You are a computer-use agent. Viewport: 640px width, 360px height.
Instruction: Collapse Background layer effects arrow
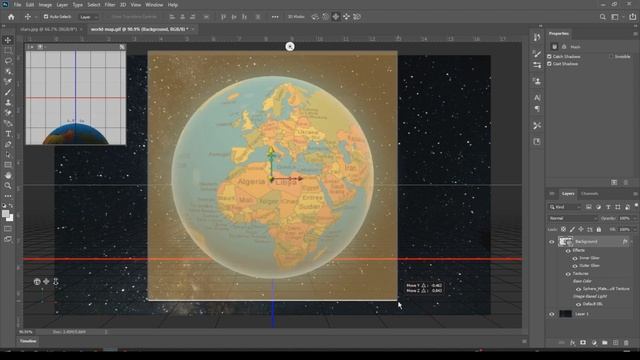pyautogui.click(x=632, y=242)
